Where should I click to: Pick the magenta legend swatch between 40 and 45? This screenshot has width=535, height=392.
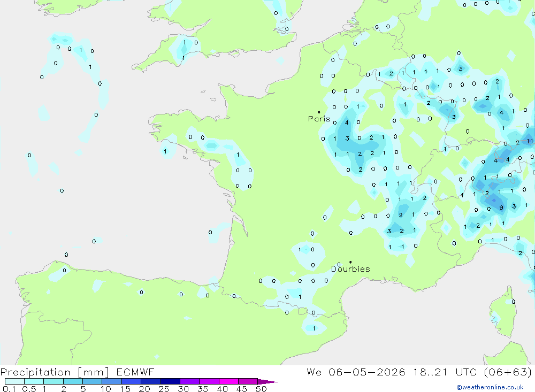coord(228,381)
